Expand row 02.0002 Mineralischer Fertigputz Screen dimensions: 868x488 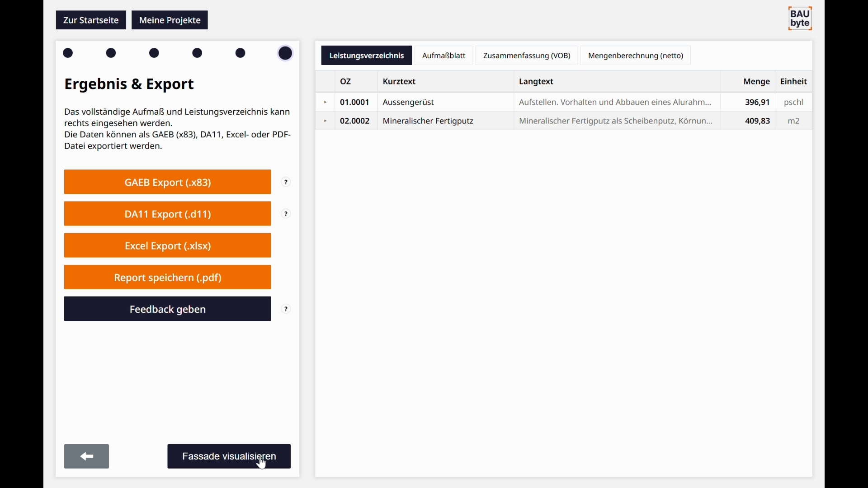[x=325, y=121]
